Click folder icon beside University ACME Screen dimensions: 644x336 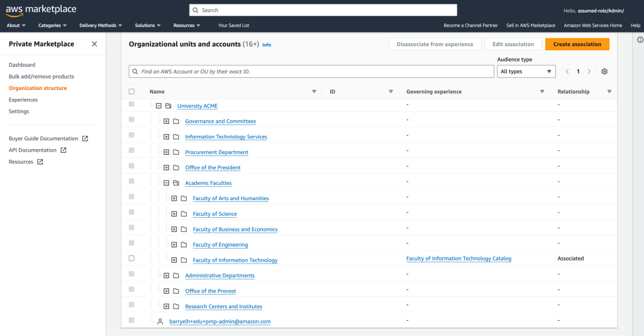pyautogui.click(x=169, y=106)
